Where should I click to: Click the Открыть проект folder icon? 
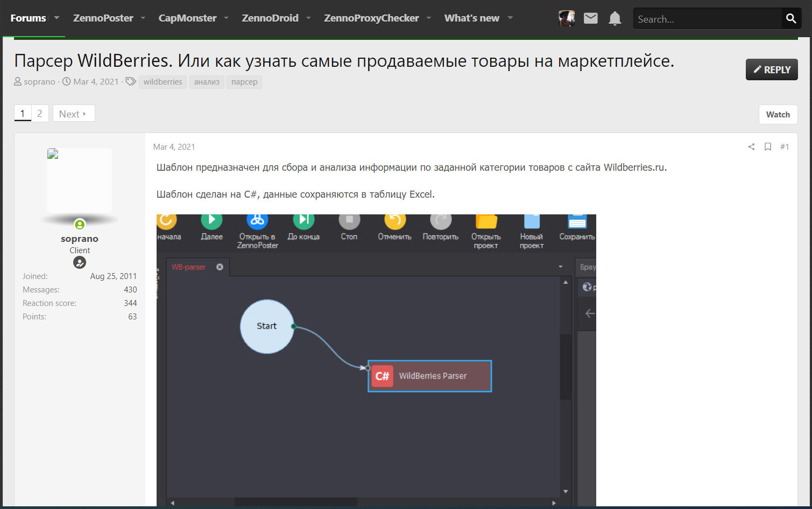click(x=486, y=221)
